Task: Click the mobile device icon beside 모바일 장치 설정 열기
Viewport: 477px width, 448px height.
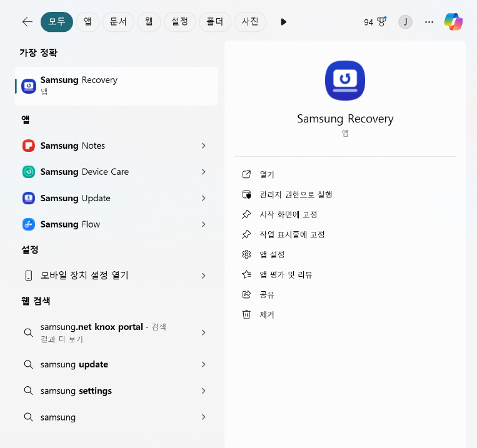Action: 29,276
